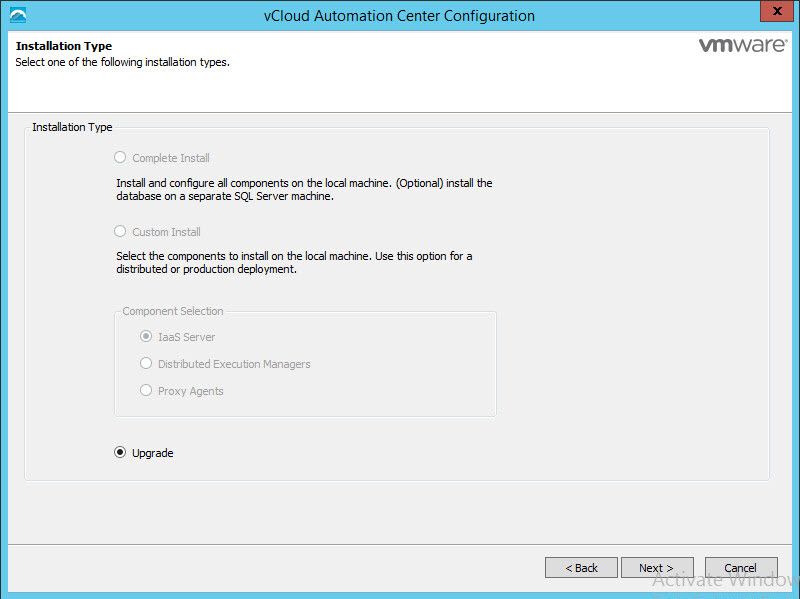Go back with the Back button

click(581, 568)
